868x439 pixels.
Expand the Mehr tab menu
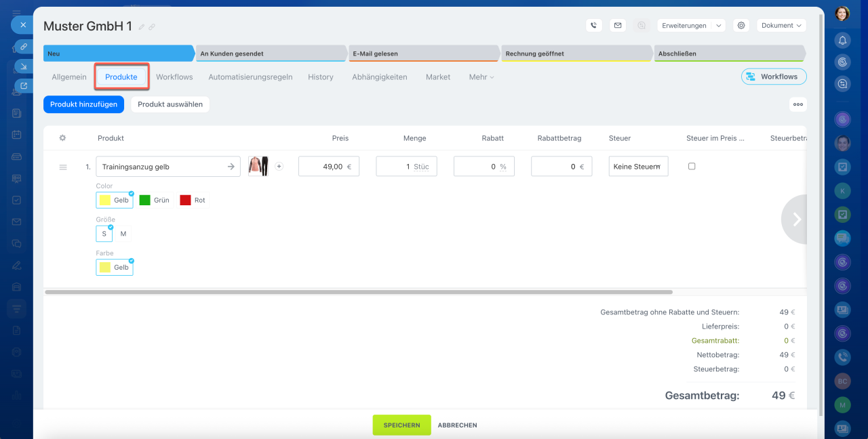(x=481, y=77)
